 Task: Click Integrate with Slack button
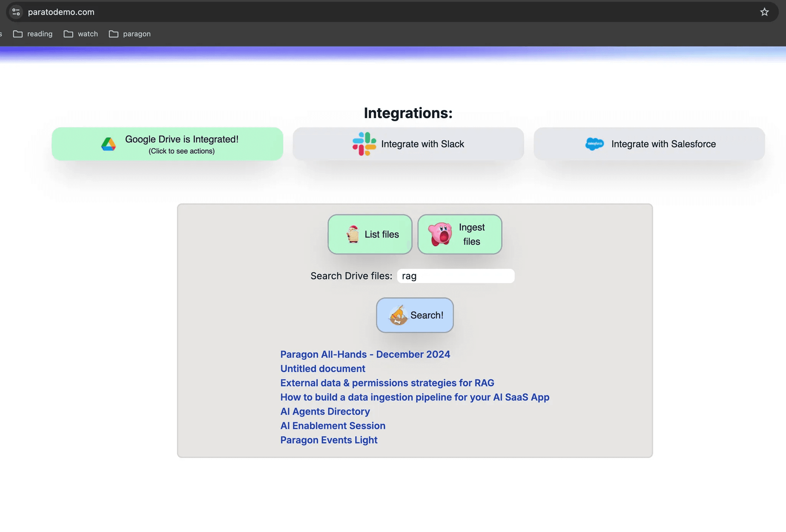(x=408, y=144)
